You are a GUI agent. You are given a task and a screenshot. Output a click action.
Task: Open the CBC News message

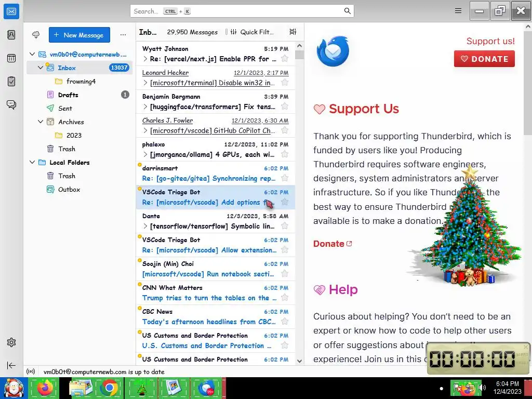coord(216,316)
